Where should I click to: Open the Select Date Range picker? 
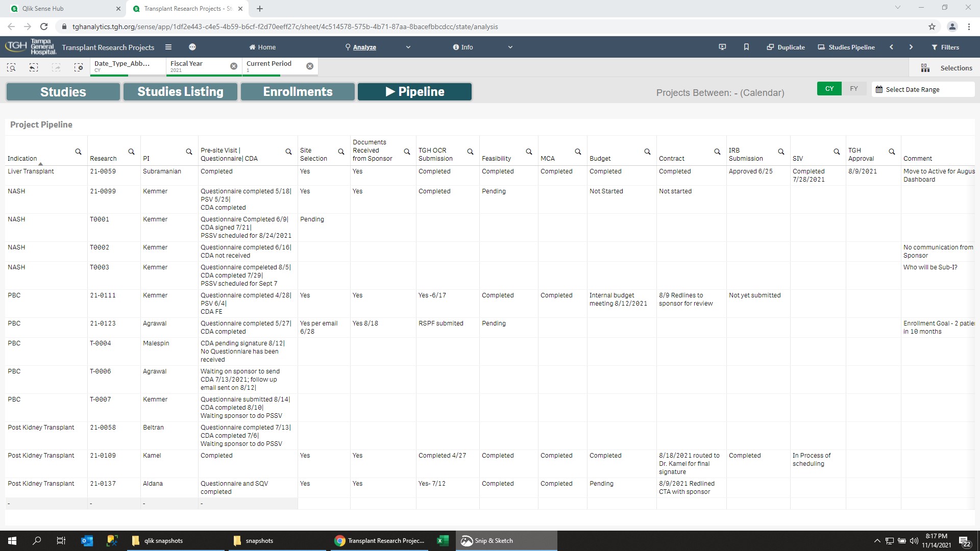pos(923,89)
